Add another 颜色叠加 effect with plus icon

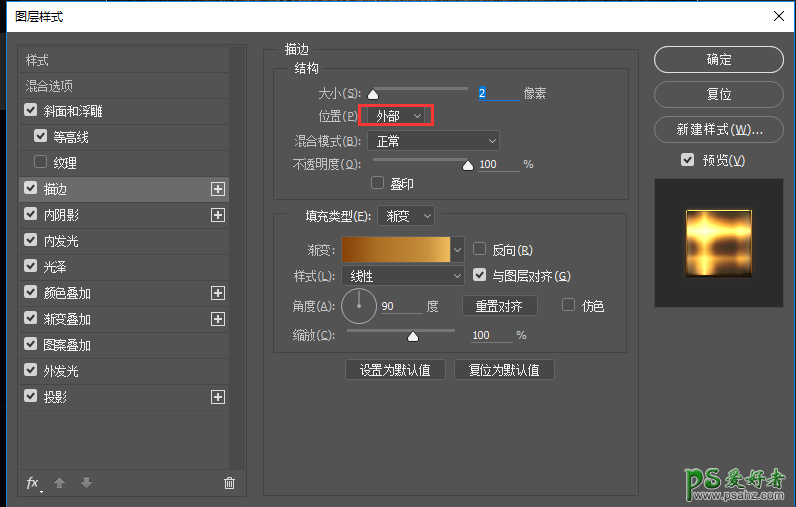click(218, 293)
